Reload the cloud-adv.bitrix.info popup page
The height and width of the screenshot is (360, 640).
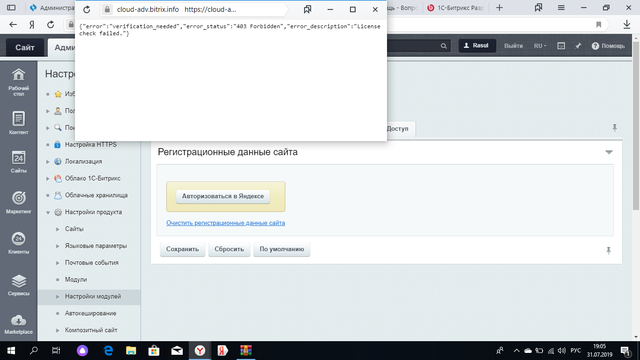tap(87, 9)
